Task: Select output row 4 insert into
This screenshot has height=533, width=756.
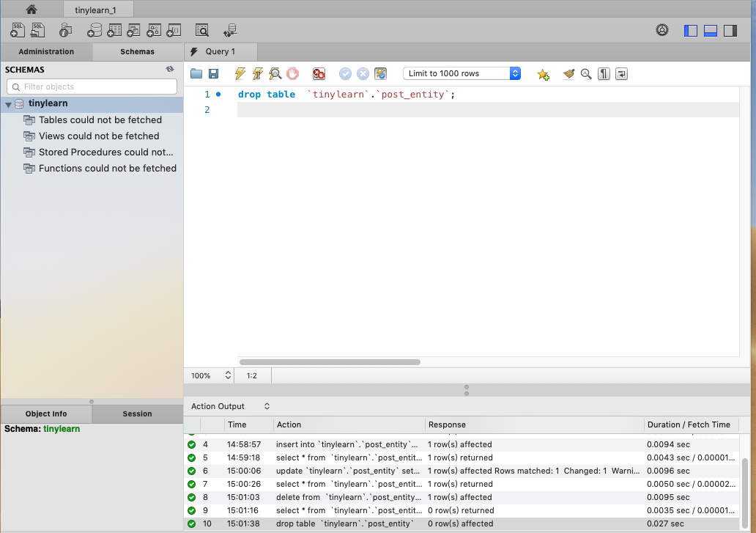Action: 462,444
